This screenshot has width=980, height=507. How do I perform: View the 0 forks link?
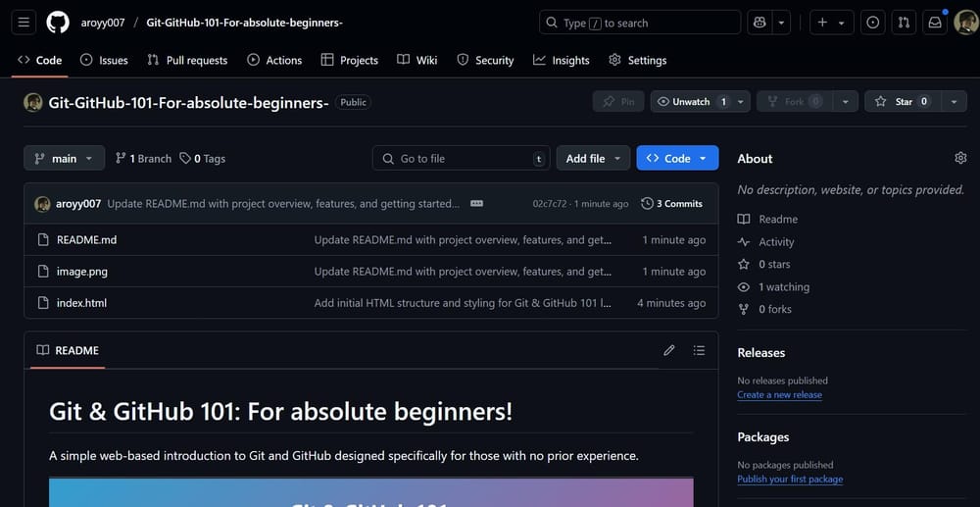[764, 309]
